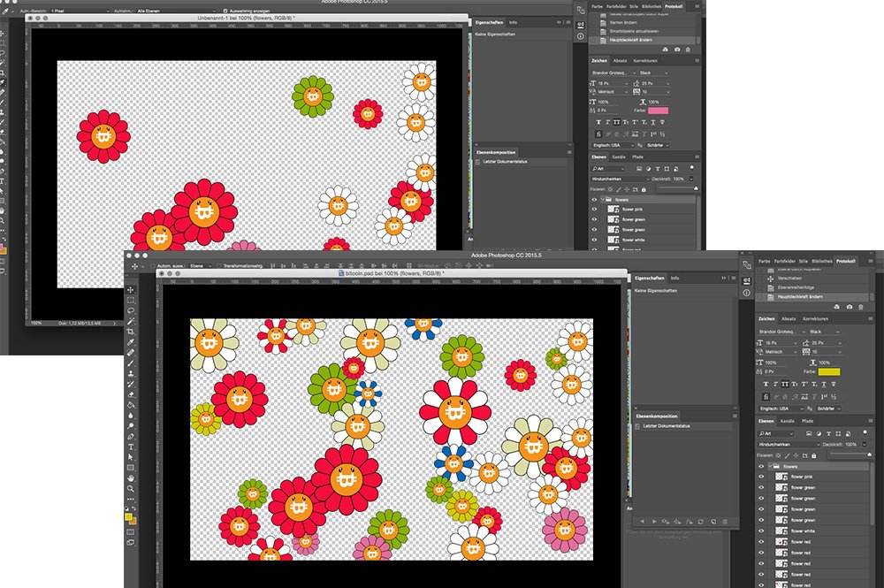
Task: Open 'Brandon Grotesq...' font dropdown in front window
Action: 781,332
